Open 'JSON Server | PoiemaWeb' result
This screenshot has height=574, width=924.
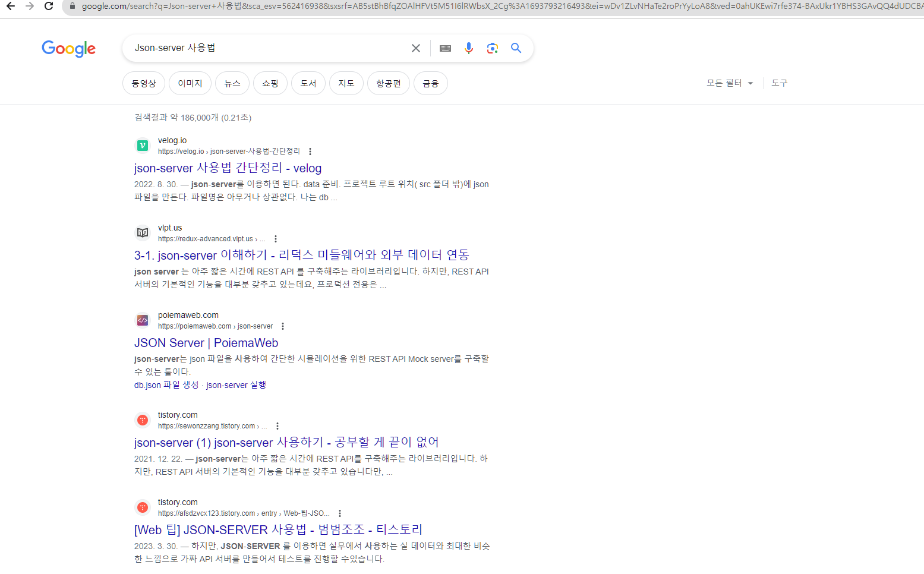tap(206, 343)
